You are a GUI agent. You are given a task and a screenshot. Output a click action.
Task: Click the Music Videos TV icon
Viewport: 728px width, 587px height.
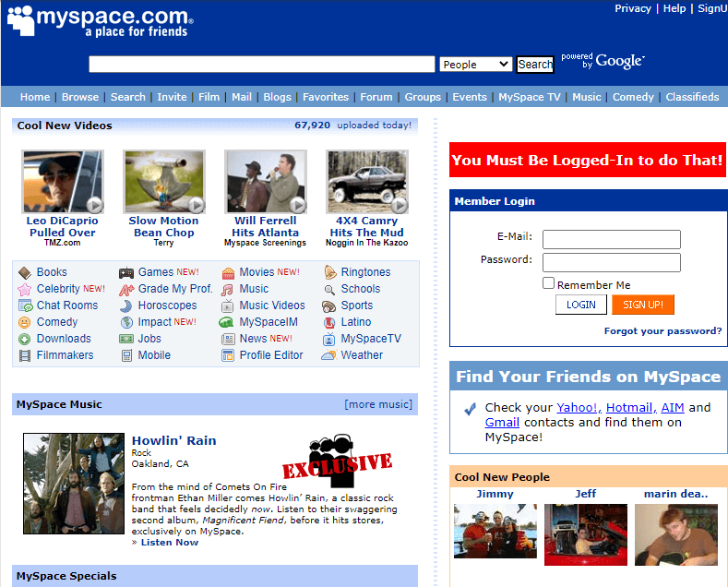click(228, 305)
